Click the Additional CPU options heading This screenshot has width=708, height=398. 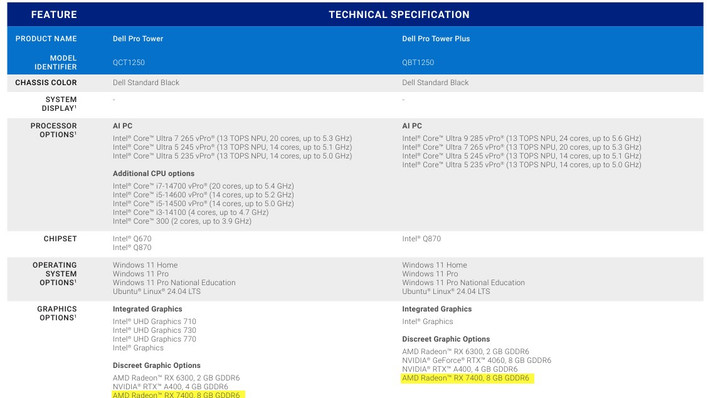pos(154,173)
